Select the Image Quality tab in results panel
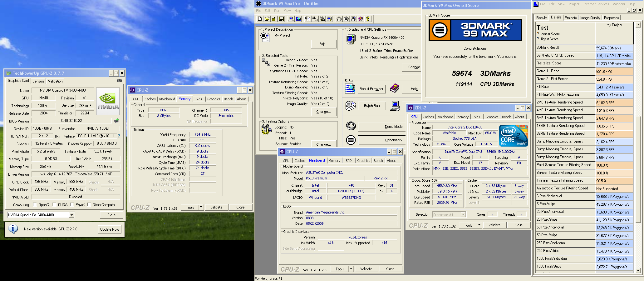This screenshot has height=281, width=644. point(590,18)
